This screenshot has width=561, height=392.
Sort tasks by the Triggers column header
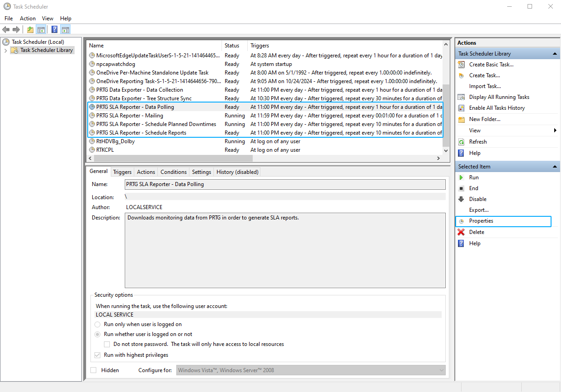(x=345, y=46)
